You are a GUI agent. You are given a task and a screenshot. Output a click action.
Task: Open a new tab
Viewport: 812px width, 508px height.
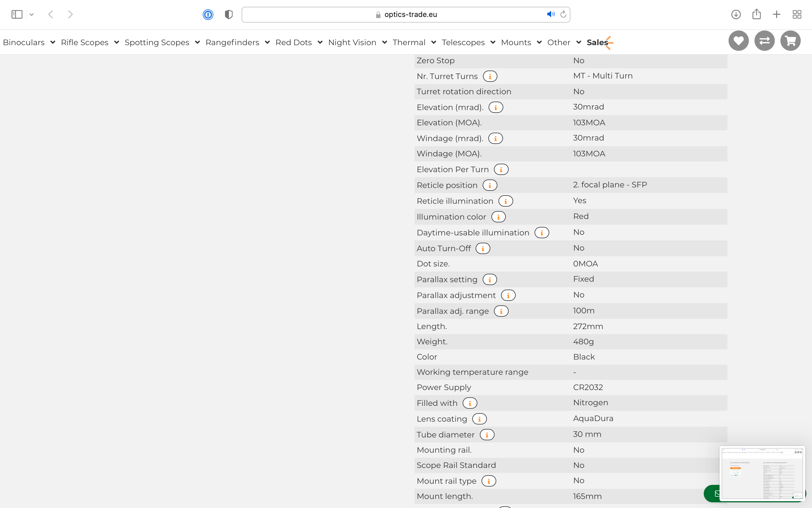click(x=776, y=14)
